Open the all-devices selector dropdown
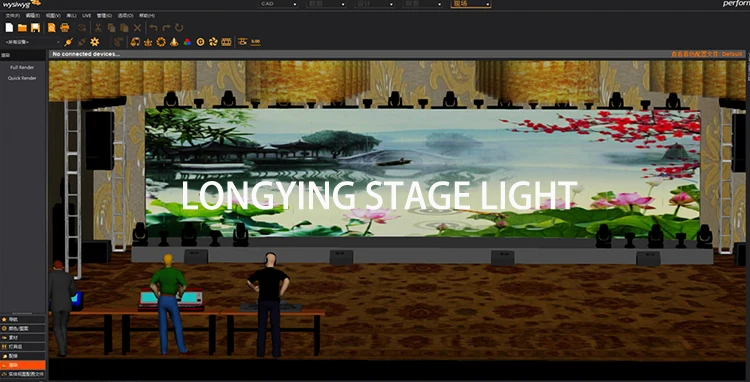Screen dimensions: 750x382 tap(33, 42)
